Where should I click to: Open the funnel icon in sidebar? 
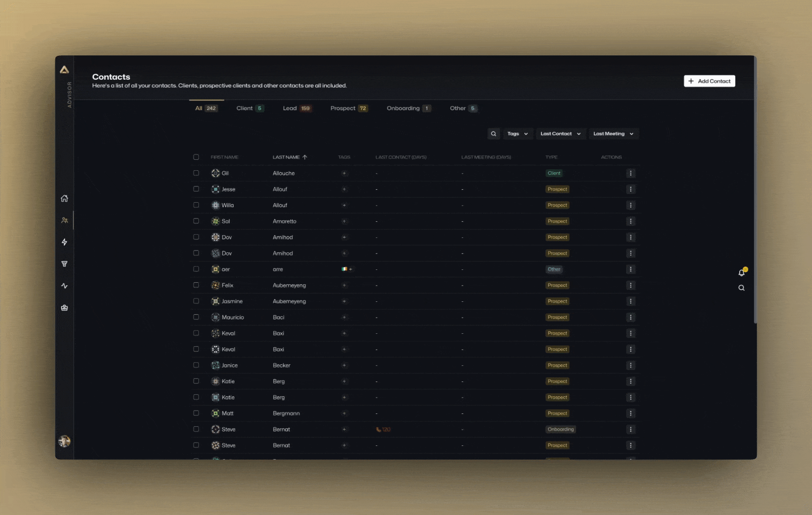point(64,264)
